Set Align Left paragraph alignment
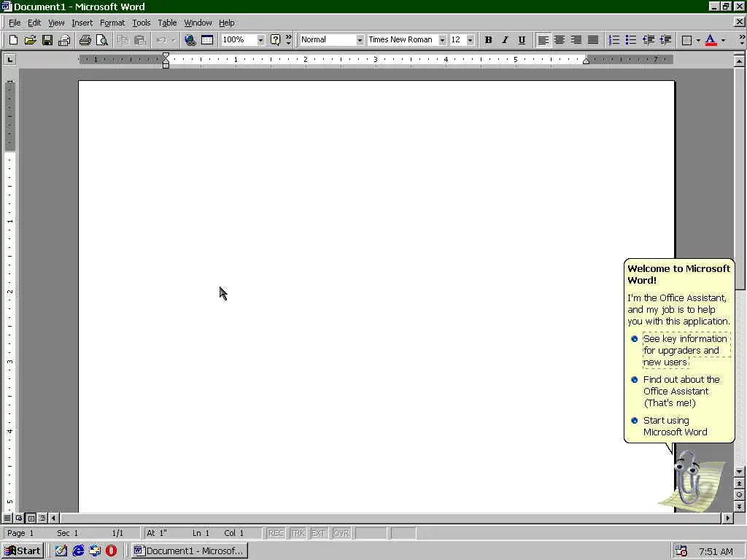The width and height of the screenshot is (747, 560). (543, 40)
